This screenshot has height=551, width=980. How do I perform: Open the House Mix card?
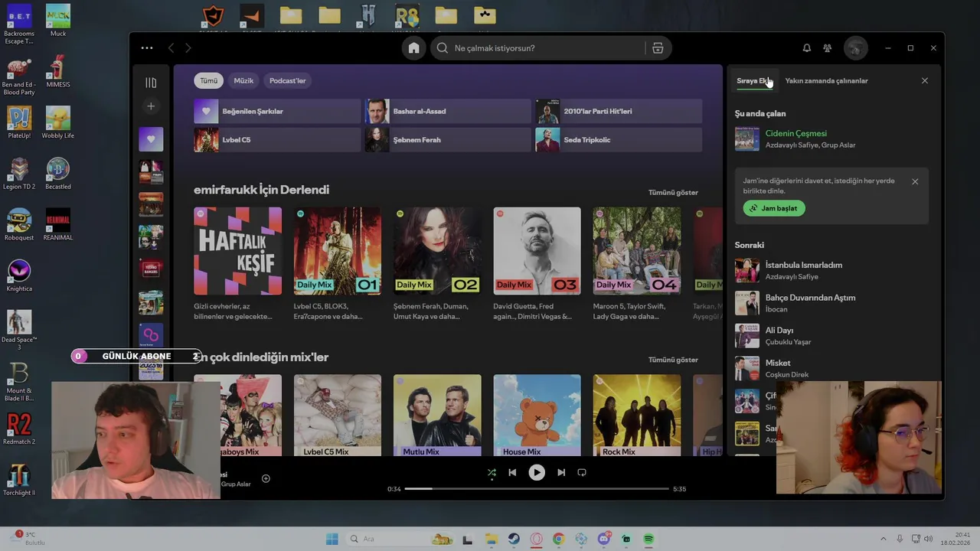tap(537, 416)
